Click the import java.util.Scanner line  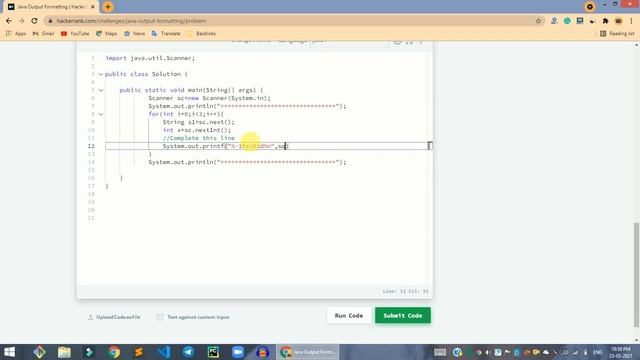point(150,58)
